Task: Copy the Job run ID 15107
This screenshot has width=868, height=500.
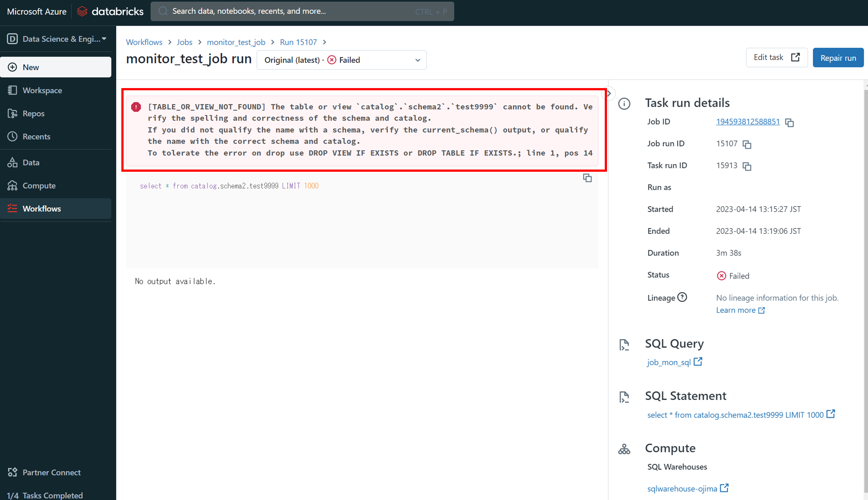Action: [x=746, y=144]
